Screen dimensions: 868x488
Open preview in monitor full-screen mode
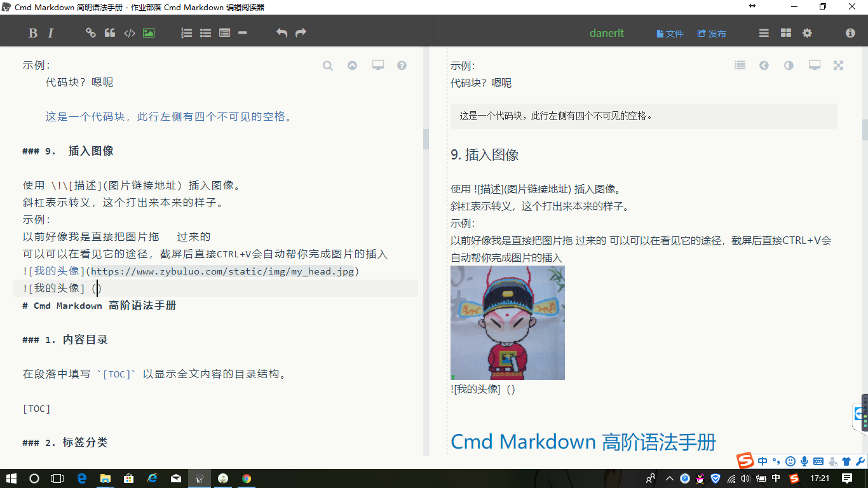(x=815, y=65)
